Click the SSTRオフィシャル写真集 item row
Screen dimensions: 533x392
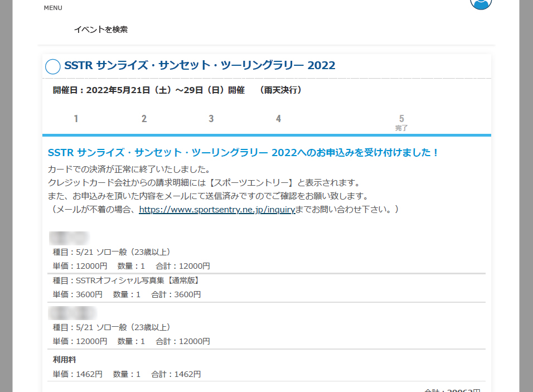126,280
